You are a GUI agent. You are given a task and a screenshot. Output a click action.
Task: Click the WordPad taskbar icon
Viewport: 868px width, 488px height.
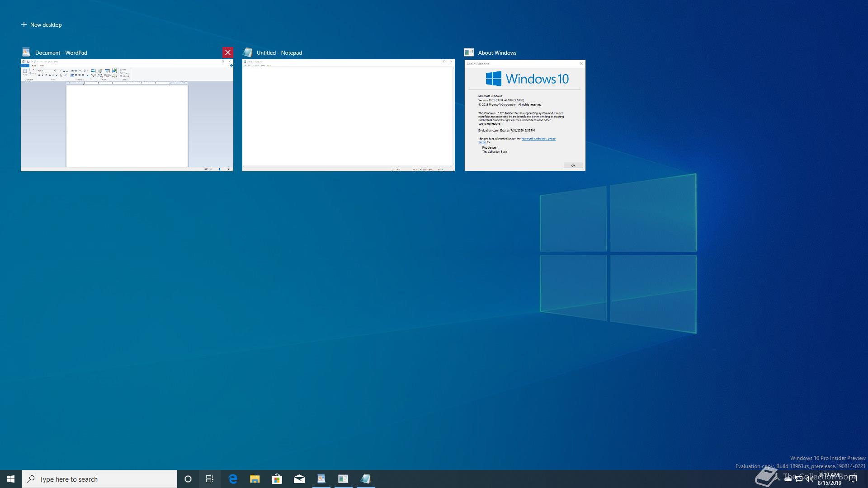(321, 479)
